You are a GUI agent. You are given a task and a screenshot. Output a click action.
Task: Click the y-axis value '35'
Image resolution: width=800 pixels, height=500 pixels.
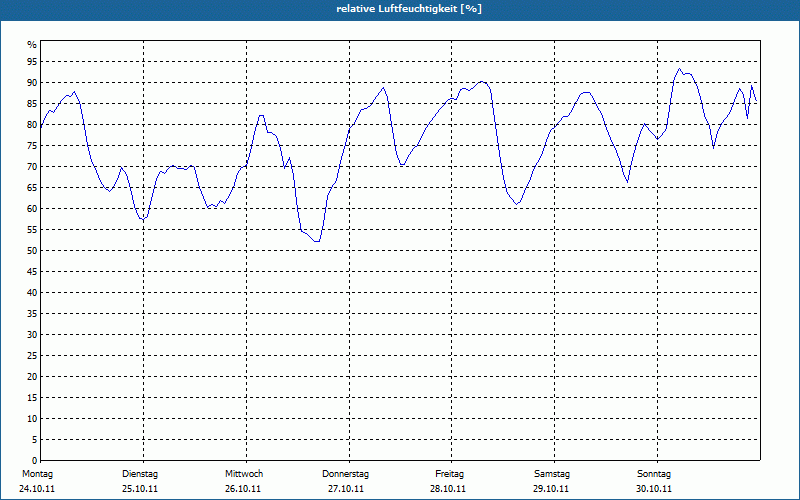pos(32,314)
